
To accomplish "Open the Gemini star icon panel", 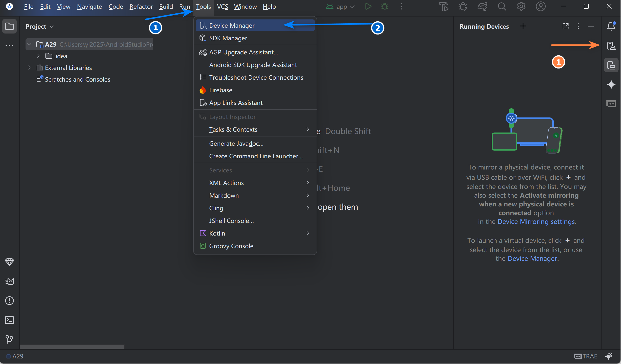I will tap(611, 85).
